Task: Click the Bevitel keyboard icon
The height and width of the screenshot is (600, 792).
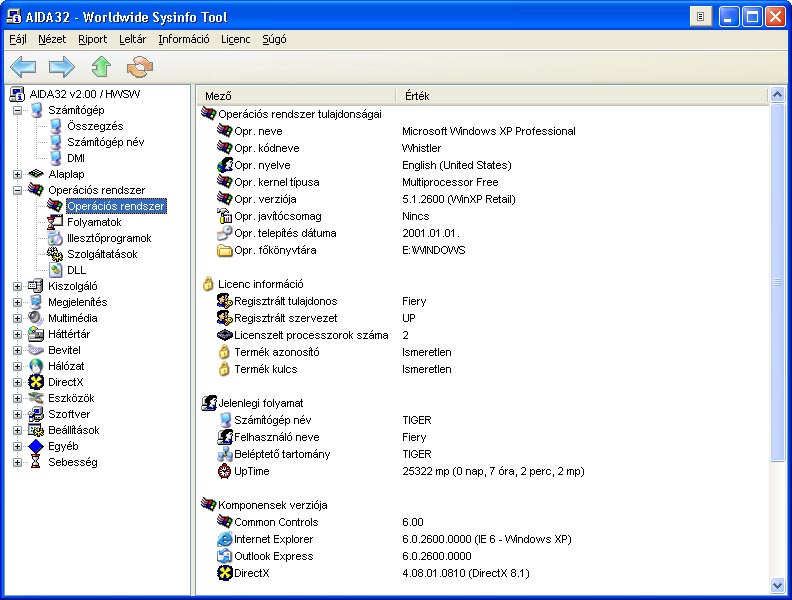Action: [36, 350]
